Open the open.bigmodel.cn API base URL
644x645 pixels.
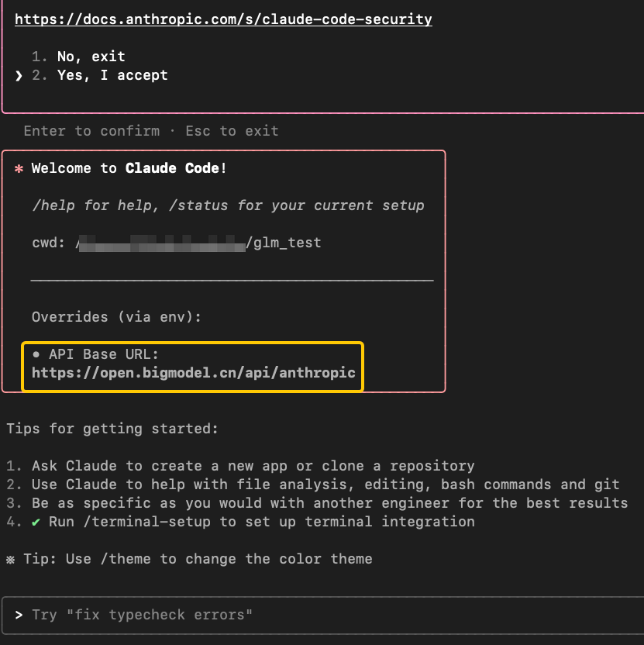(x=193, y=373)
